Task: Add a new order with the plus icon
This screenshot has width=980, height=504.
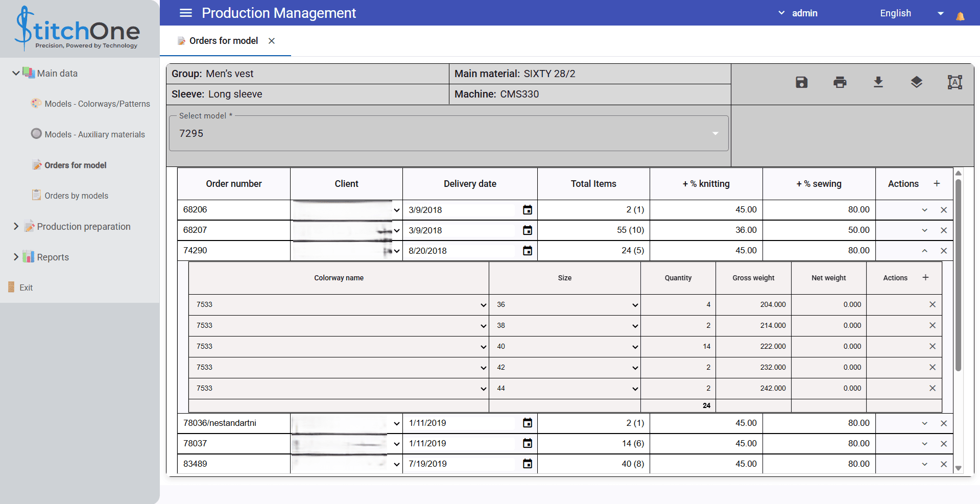Action: tap(937, 183)
